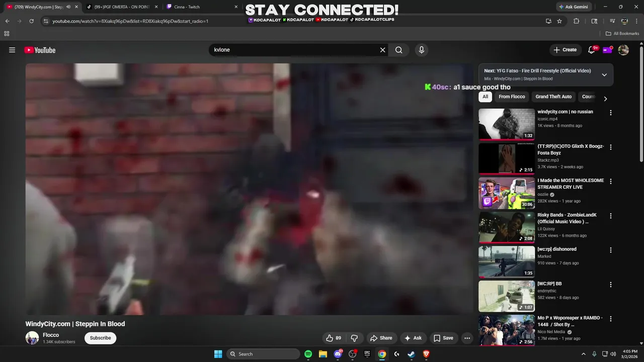Open options menu for '[WC:RP] BB' video

611,285
